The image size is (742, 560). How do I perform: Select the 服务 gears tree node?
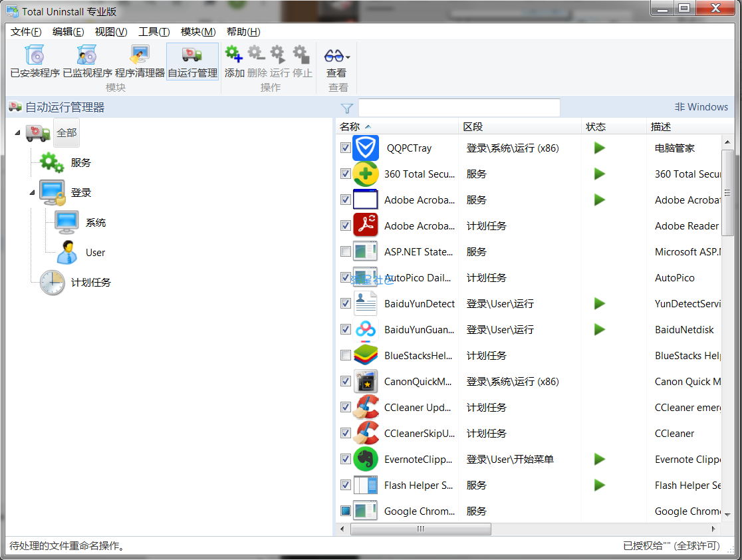pyautogui.click(x=52, y=163)
